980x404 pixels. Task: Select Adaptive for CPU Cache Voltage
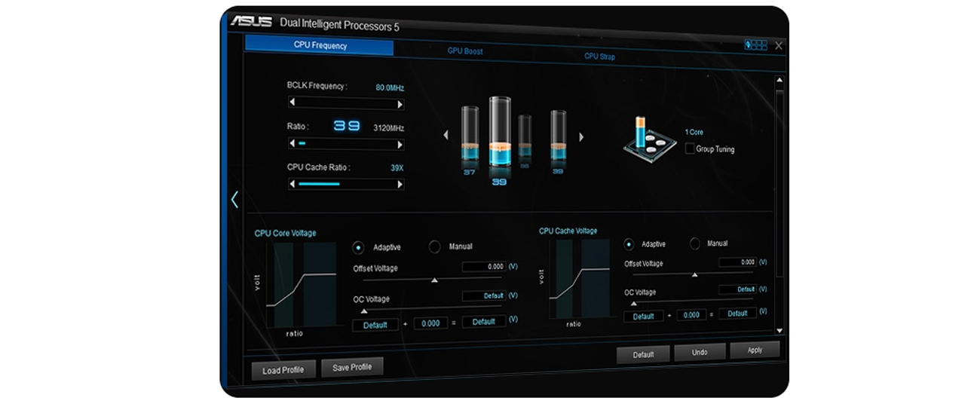click(x=629, y=244)
